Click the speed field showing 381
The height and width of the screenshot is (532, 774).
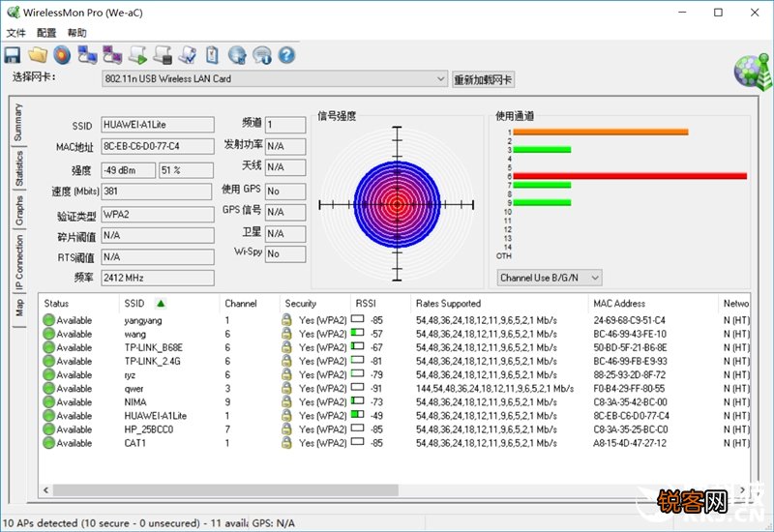[157, 192]
